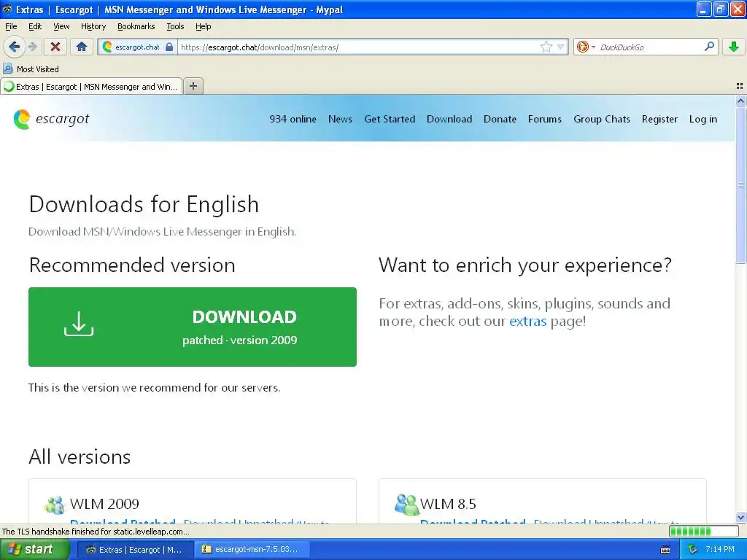Click the escargot.chat site identity favicon
This screenshot has height=560, width=747.
pyautogui.click(x=108, y=47)
